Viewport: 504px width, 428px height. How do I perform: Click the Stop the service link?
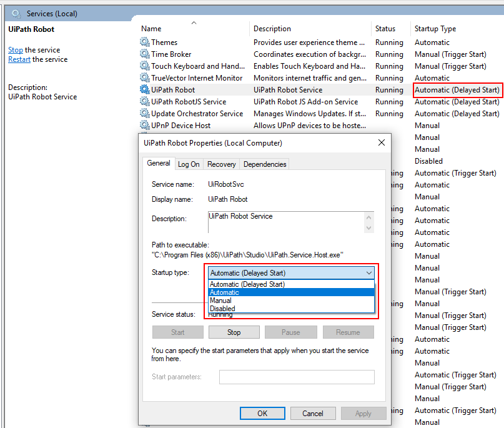(x=16, y=50)
